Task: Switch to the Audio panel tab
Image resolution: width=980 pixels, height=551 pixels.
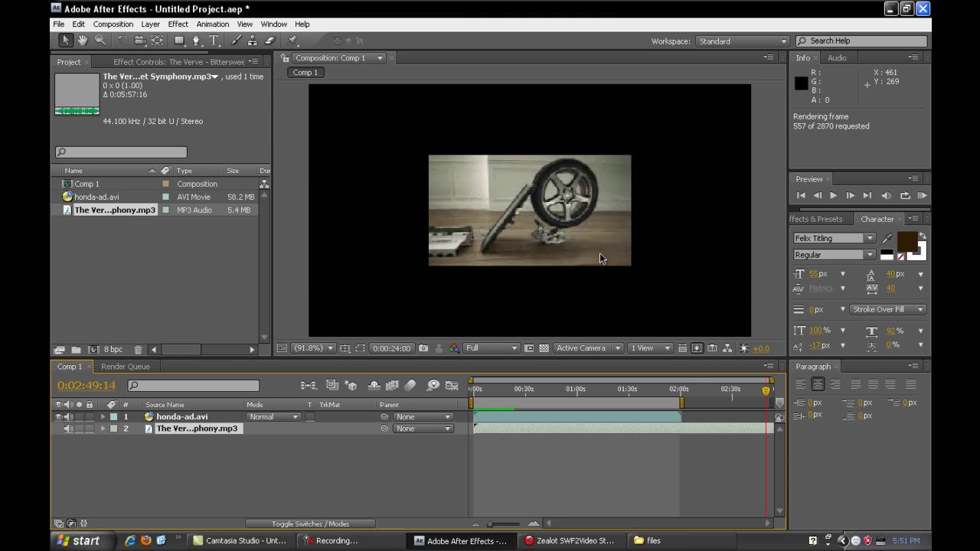Action: pyautogui.click(x=837, y=58)
